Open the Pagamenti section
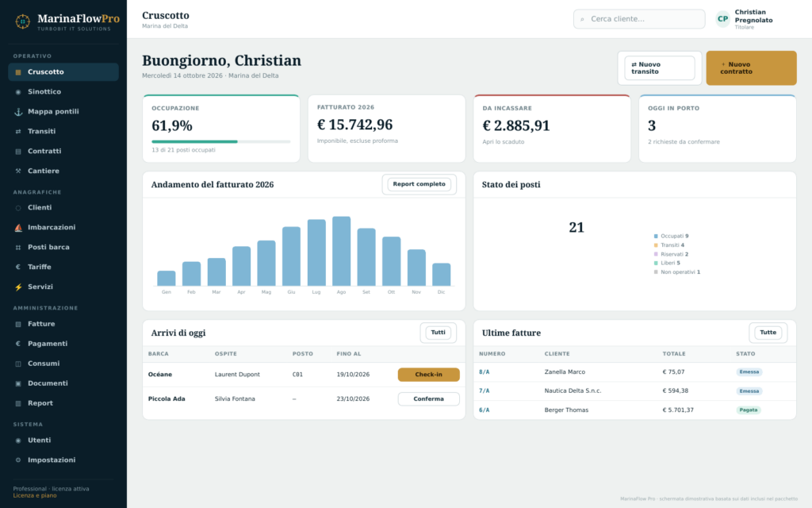The image size is (812, 508). click(x=63, y=343)
